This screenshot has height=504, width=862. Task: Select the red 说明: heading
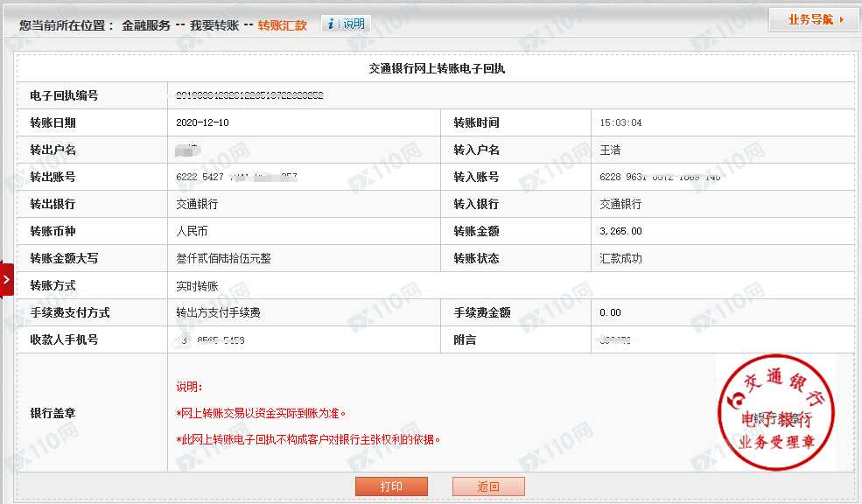click(189, 387)
